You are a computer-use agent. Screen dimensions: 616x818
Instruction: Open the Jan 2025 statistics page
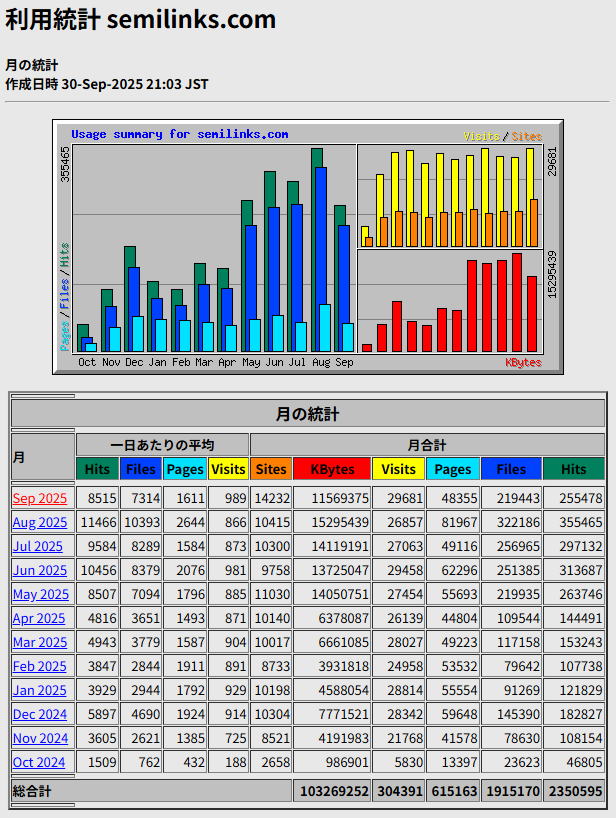(39, 690)
